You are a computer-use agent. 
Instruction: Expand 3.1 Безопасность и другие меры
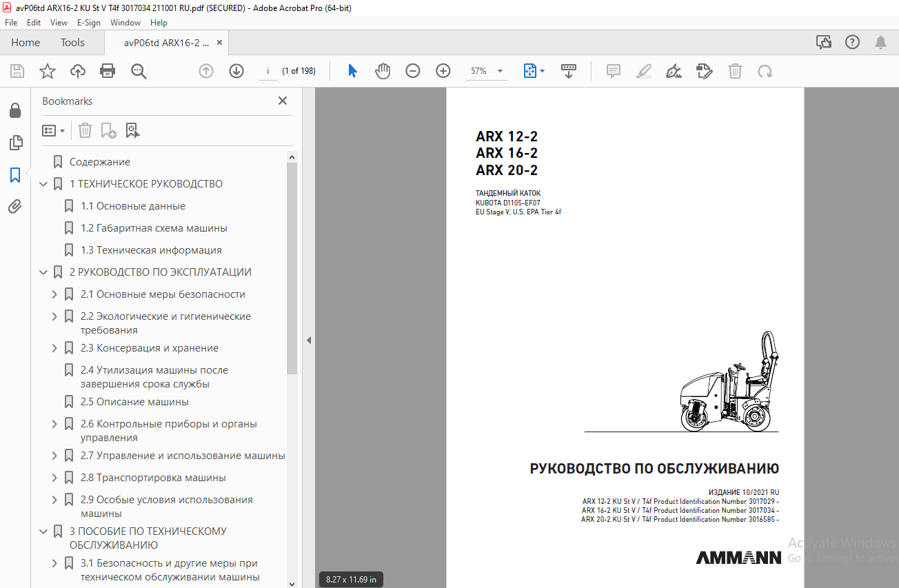[x=54, y=563]
